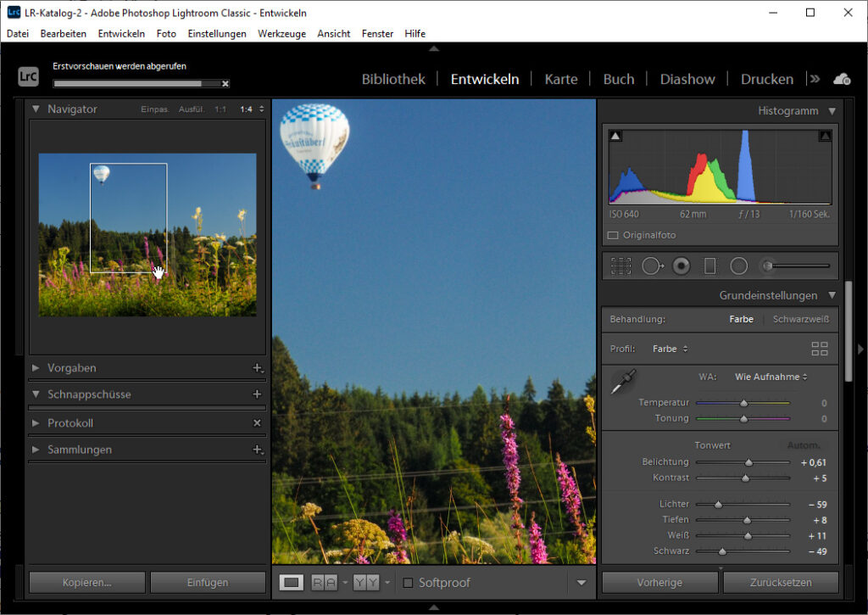Enable the Softproof checkbox
This screenshot has height=615, width=868.
tap(409, 583)
